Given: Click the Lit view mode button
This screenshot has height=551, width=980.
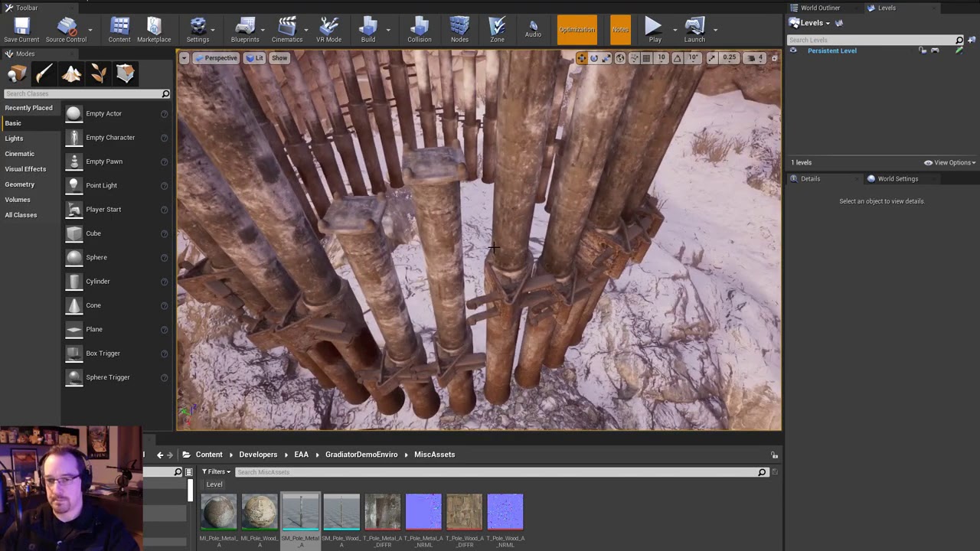Looking at the screenshot, I should click(255, 58).
